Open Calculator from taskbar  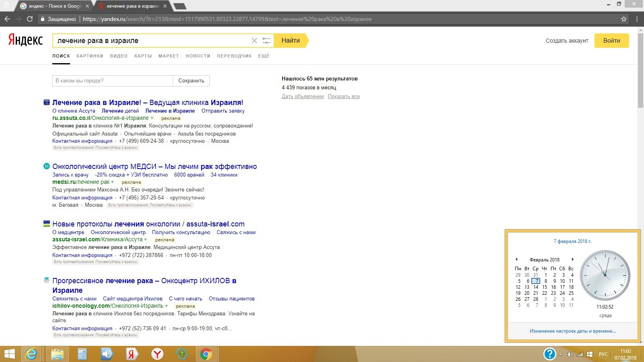82,354
